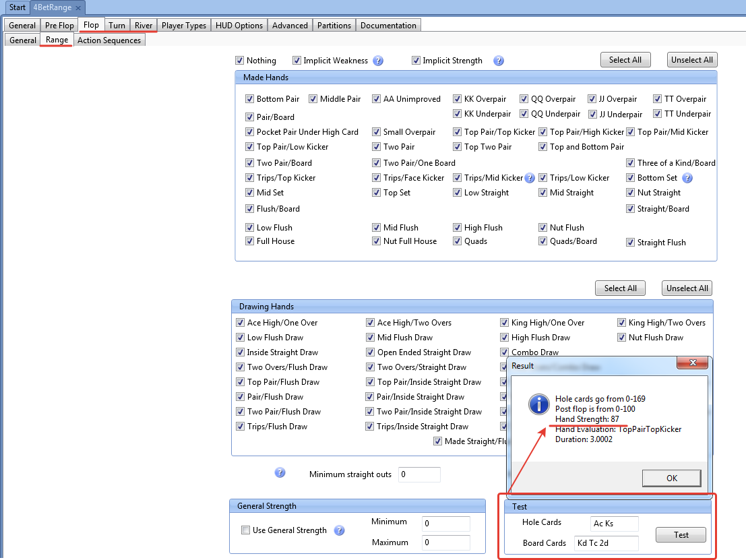Open help icon next to Bottom Set
746x560 pixels.
[687, 178]
